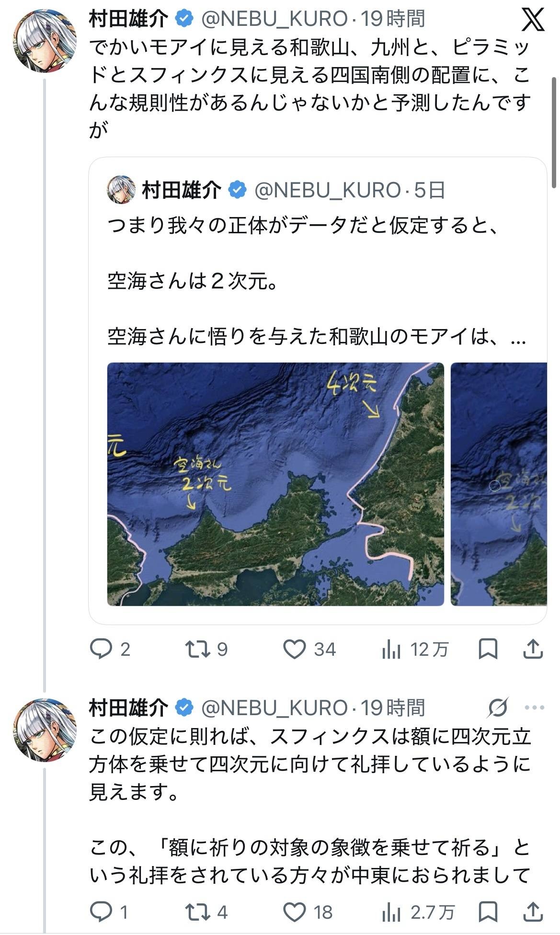
Task: Open @NEBU_KURO handle in the quoted post
Action: point(328,190)
